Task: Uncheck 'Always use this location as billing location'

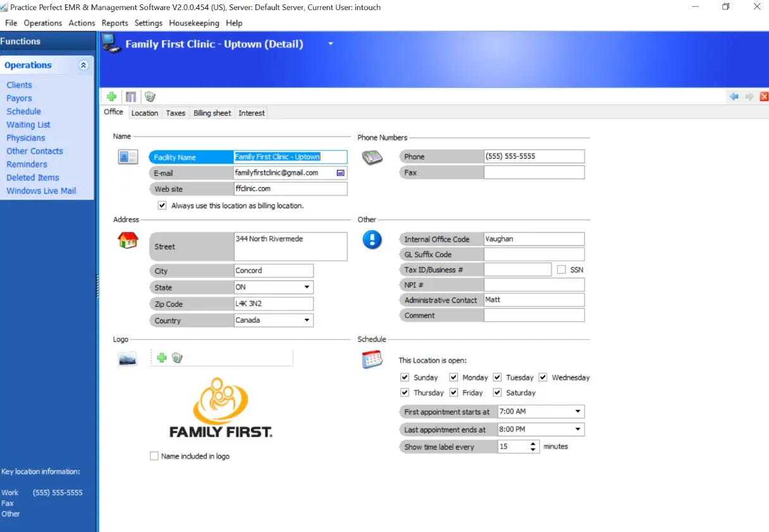Action: click(163, 205)
